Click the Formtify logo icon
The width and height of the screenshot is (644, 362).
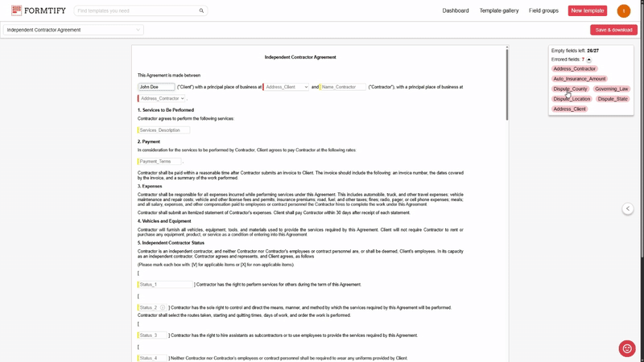[x=16, y=10]
